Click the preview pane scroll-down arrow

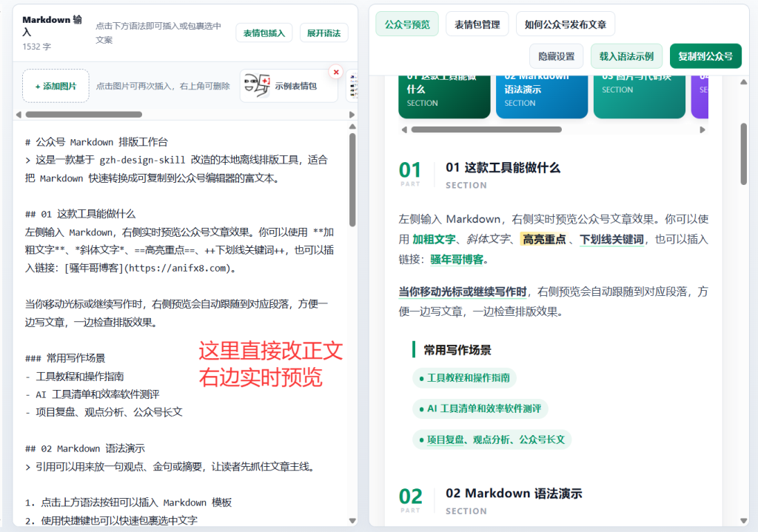pos(743,520)
